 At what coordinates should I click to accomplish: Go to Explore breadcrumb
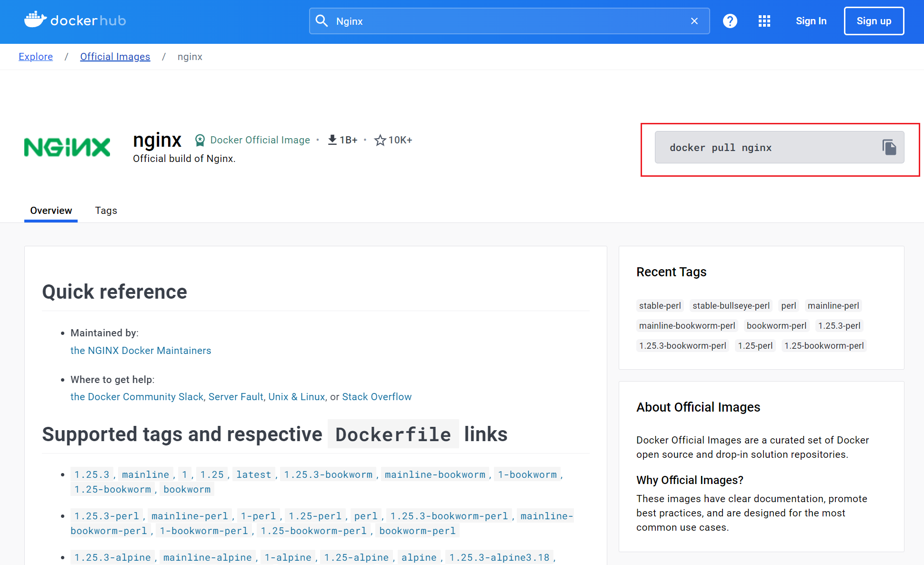[36, 57]
